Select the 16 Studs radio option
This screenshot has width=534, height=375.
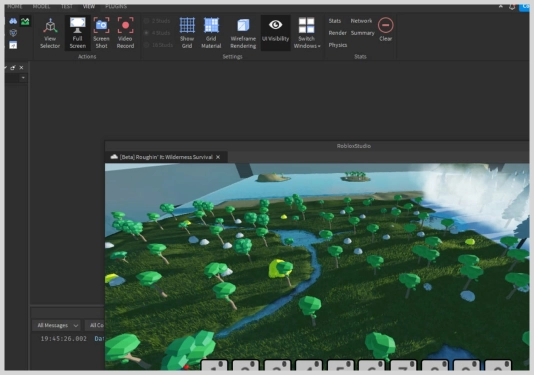[158, 45]
